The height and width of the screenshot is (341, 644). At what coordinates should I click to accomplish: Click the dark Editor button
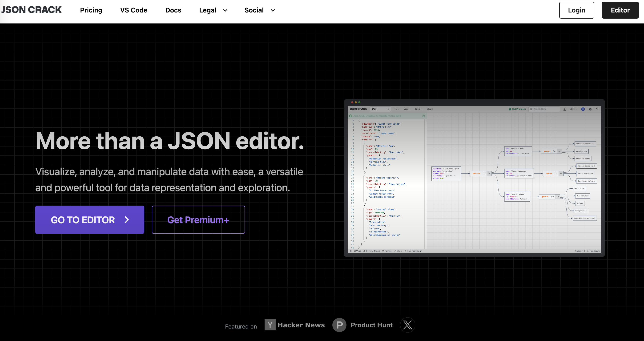[620, 10]
